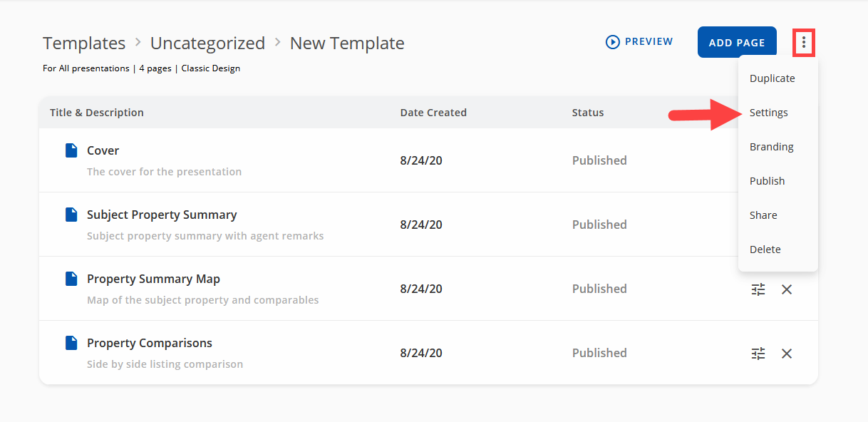
Task: Open settings sliders icon for Property Summary Map
Action: tap(758, 289)
